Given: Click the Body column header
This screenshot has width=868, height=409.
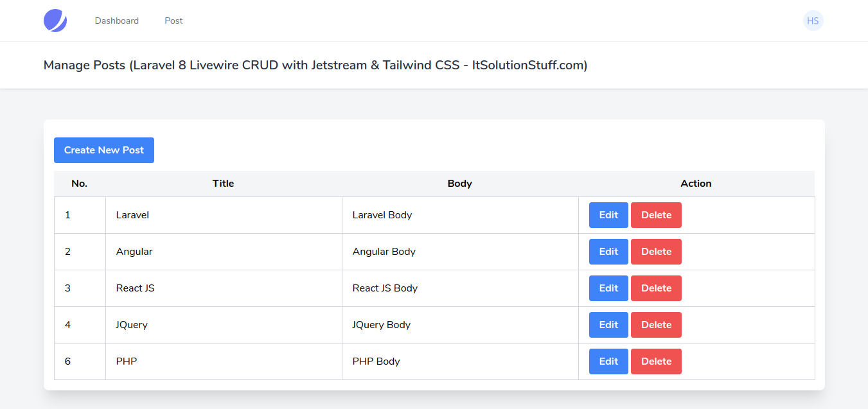Looking at the screenshot, I should coord(459,183).
